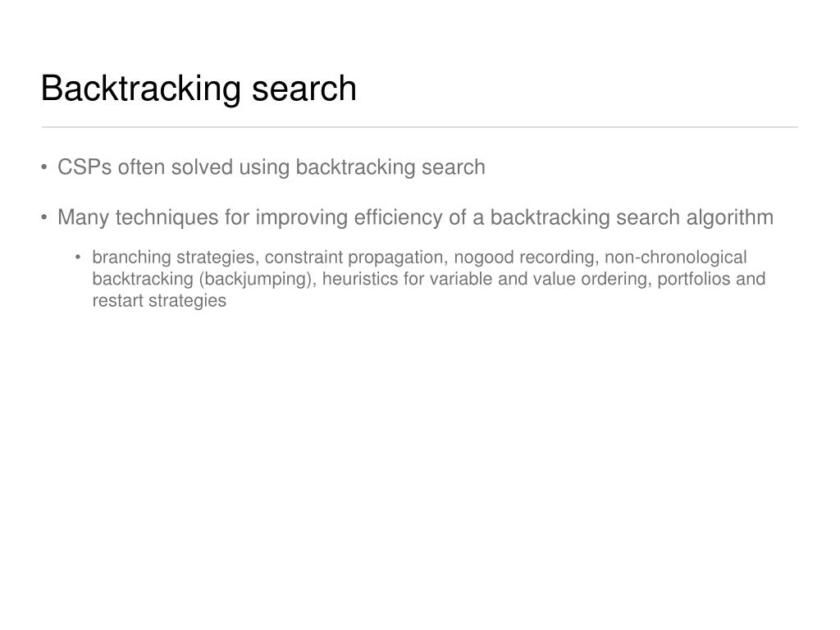
Task: Click "backtracking search" at the end of first bullet
Action: 390,167
